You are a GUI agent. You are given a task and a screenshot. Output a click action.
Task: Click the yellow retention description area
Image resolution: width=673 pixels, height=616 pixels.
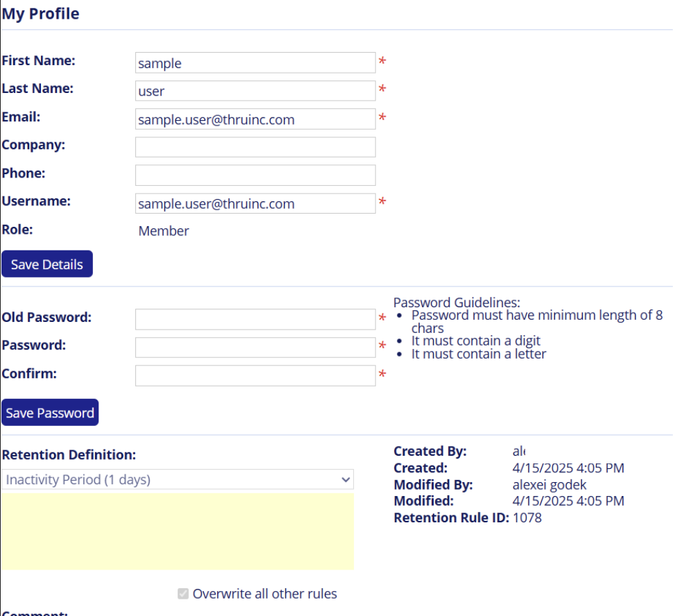pyautogui.click(x=177, y=531)
